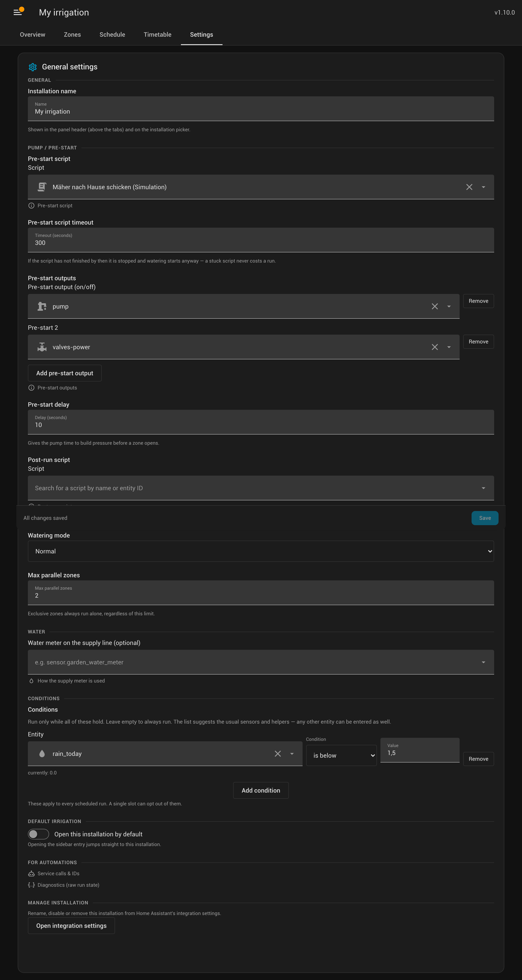Click the Add pre-start output button
Image resolution: width=522 pixels, height=980 pixels.
tap(65, 373)
